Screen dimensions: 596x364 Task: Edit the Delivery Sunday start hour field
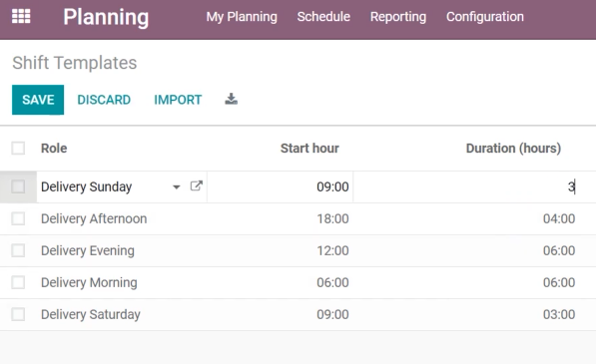click(281, 186)
